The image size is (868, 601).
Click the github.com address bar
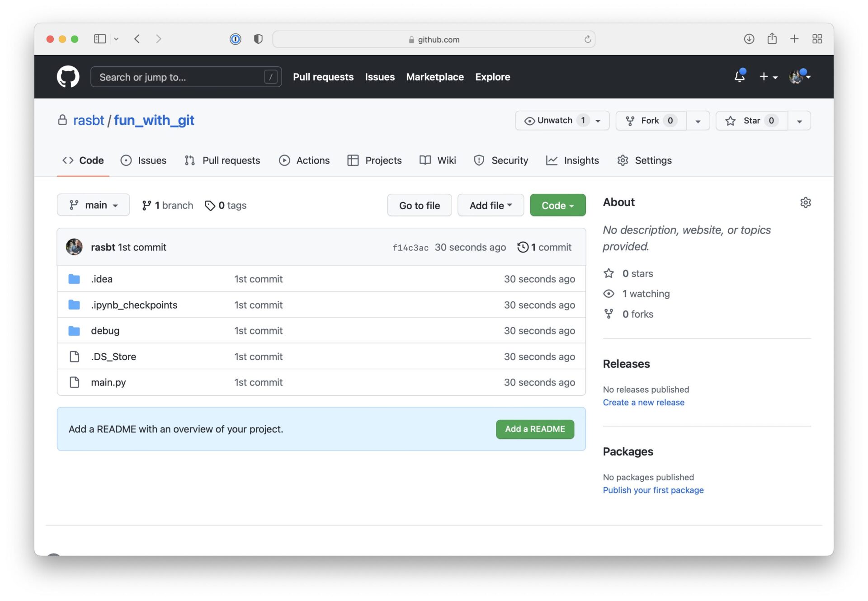(434, 39)
